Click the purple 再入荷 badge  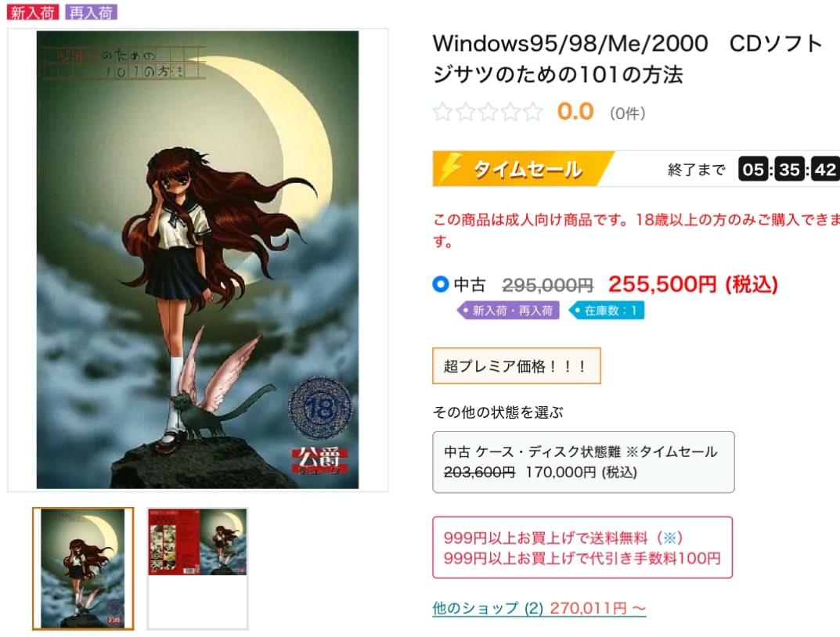click(x=91, y=13)
